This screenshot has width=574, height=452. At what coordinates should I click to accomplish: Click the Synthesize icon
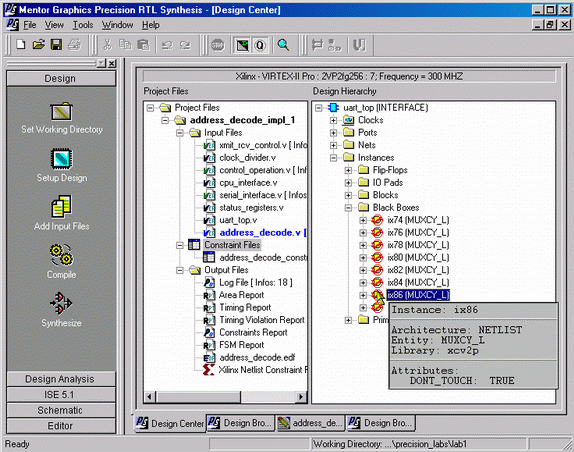tap(61, 303)
